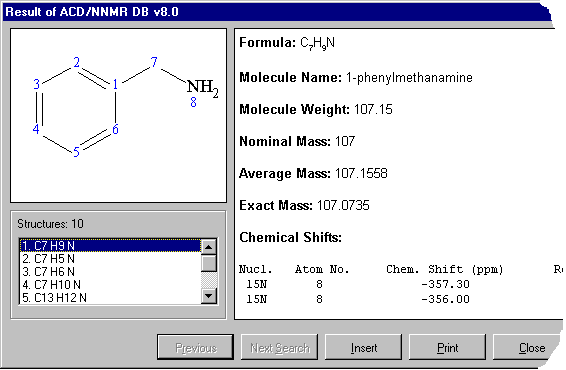Click the Next Search button
This screenshot has width=566, height=370.
pos(279,347)
